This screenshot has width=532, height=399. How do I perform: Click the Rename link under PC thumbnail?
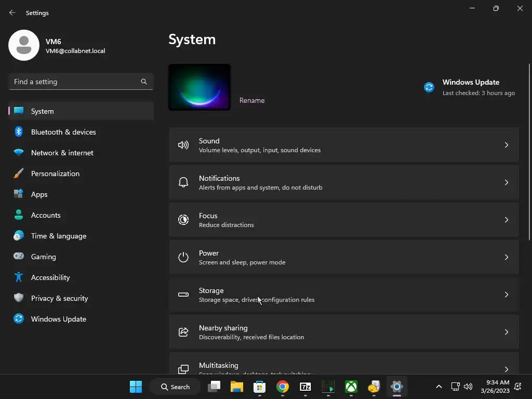[x=252, y=100]
